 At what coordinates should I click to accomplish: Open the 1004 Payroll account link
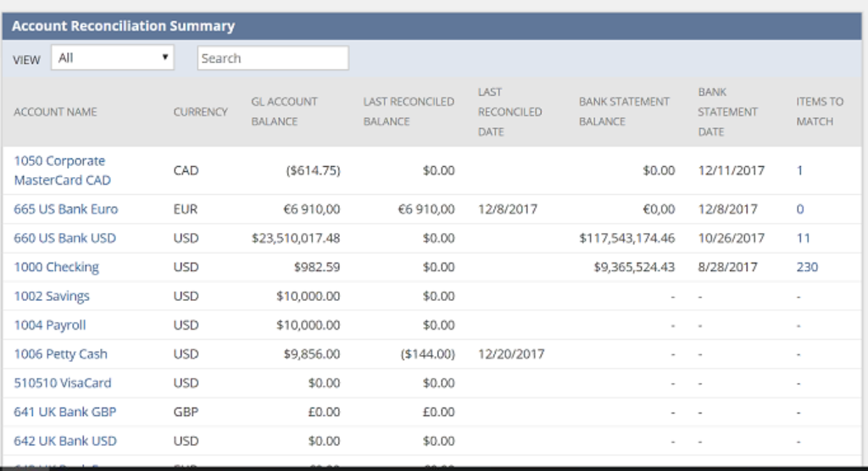(50, 325)
